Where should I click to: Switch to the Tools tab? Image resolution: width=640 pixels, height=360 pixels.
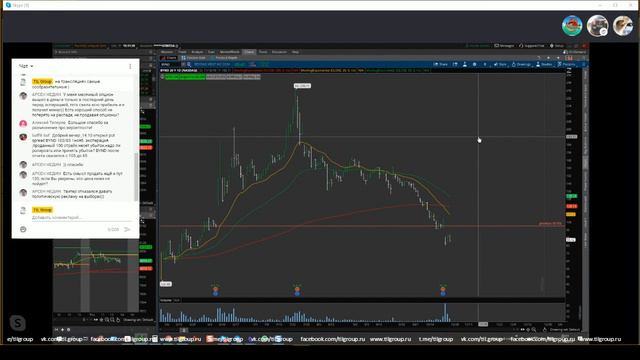263,52
